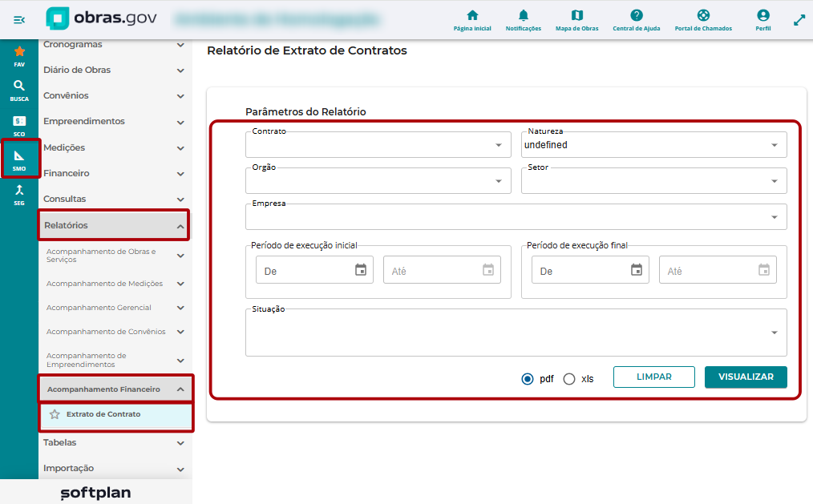Image resolution: width=813 pixels, height=504 pixels.
Task: Collapse the sidebar with the hamburger icon
Action: coord(19,20)
